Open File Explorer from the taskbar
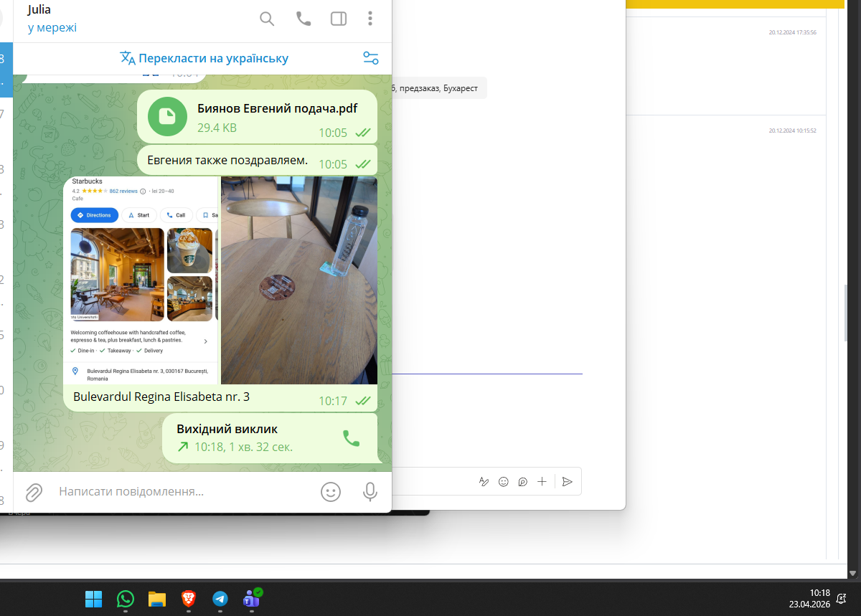Screen dimensions: 861x616 pos(157,599)
